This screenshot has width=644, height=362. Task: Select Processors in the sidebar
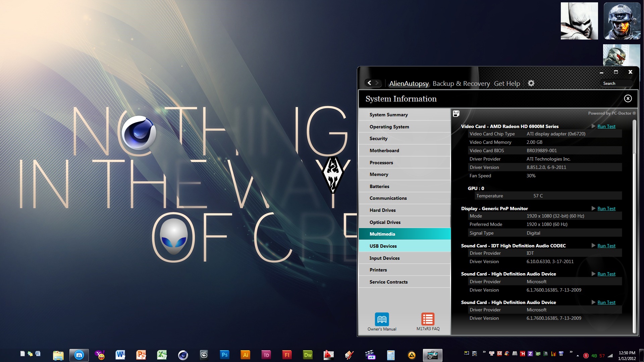coord(405,163)
